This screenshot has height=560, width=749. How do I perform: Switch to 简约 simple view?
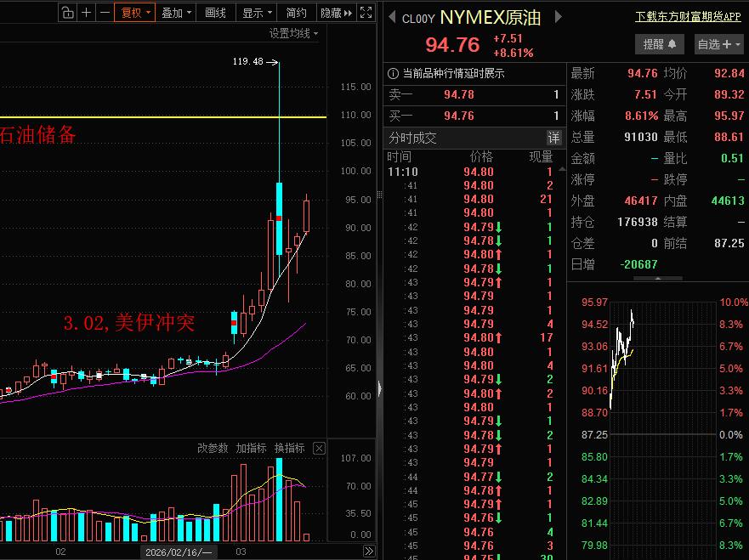[x=296, y=13]
